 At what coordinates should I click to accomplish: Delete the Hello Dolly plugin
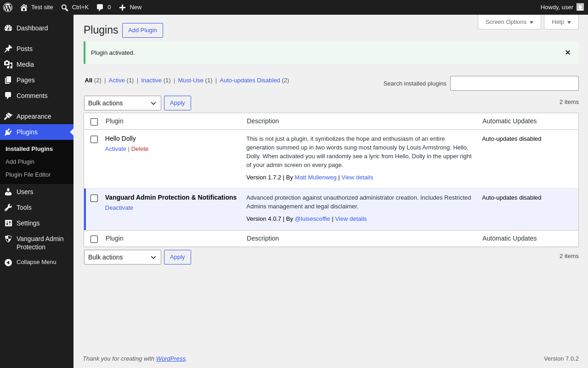pyautogui.click(x=140, y=149)
